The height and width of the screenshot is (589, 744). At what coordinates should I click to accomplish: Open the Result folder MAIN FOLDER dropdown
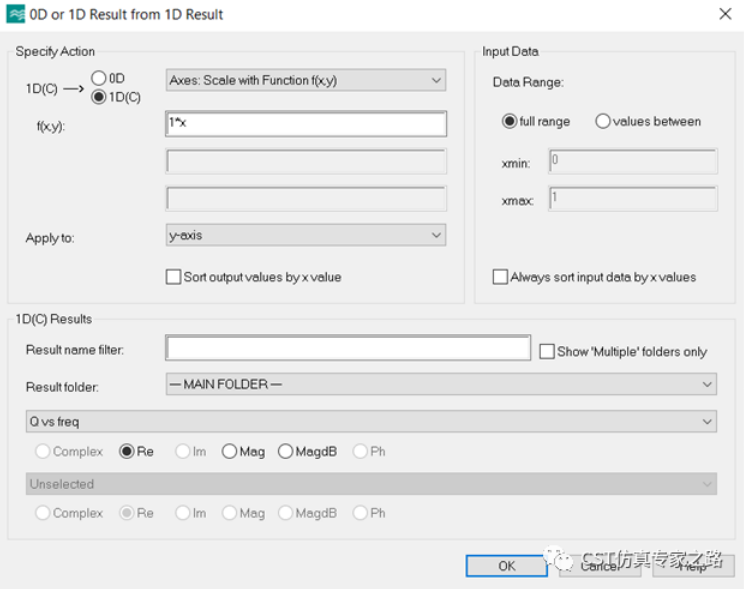(441, 384)
